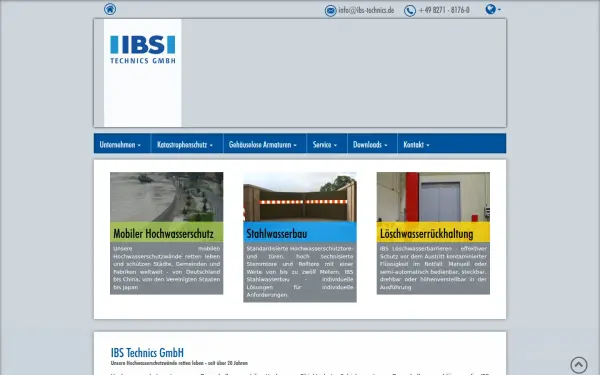The image size is (600, 375).
Task: Click the "Unsere mobilen Hochwasserschutzwände" description text
Action: click(x=166, y=268)
